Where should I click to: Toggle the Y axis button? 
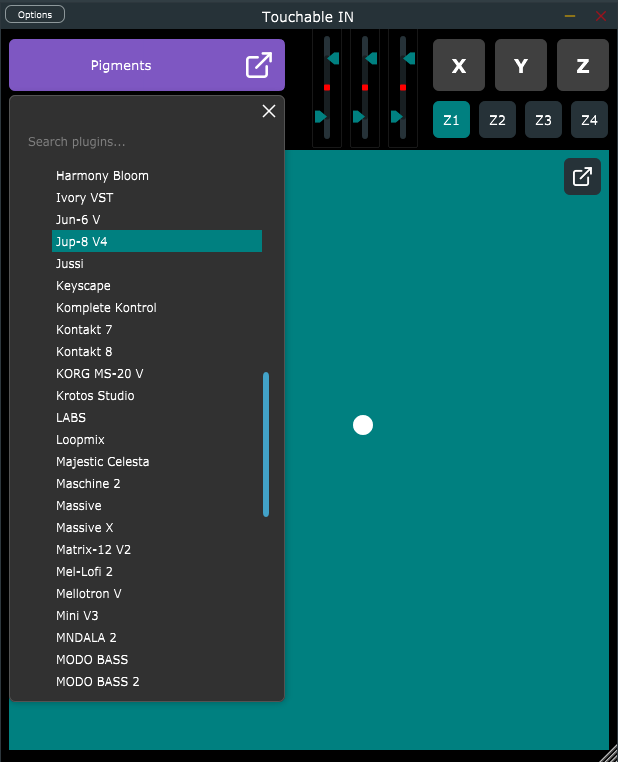pyautogui.click(x=521, y=66)
